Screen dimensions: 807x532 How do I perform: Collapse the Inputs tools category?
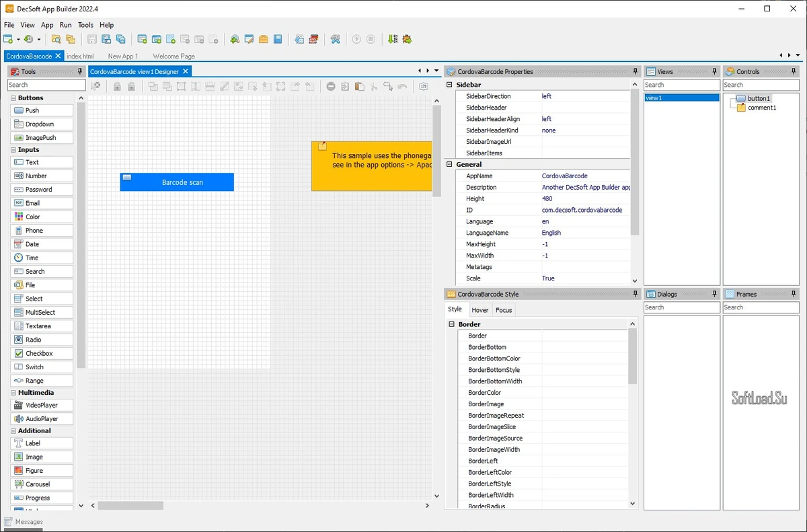tap(13, 150)
